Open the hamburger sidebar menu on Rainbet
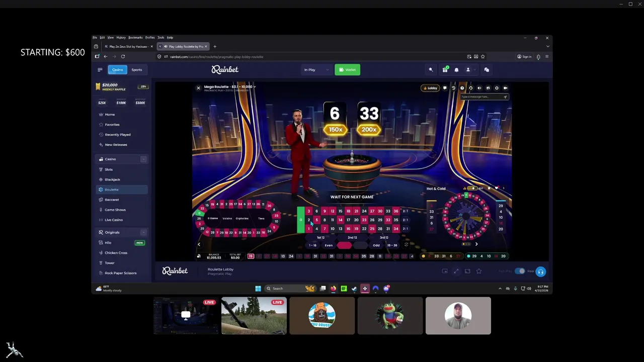This screenshot has height=362, width=644. click(x=100, y=70)
